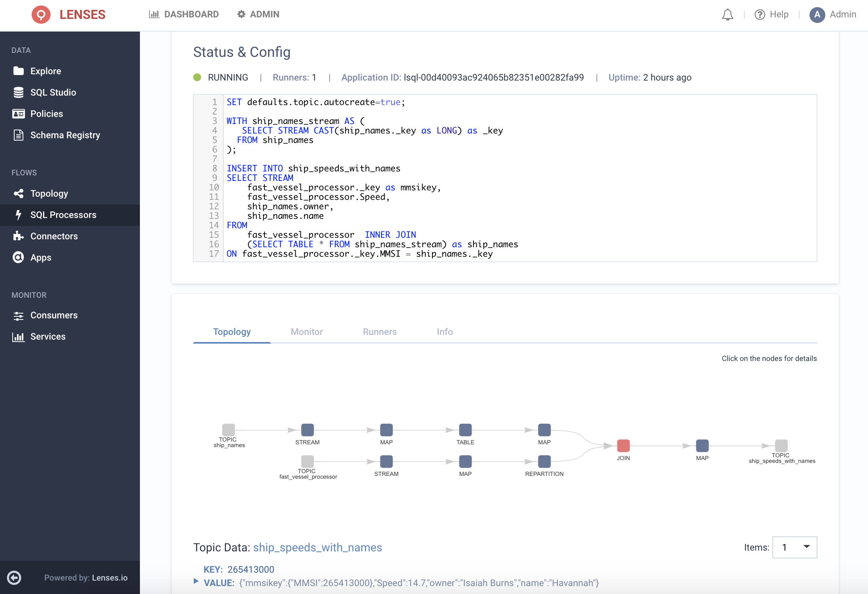Open the Items count dropdown
The width and height of the screenshot is (868, 594).
click(795, 547)
